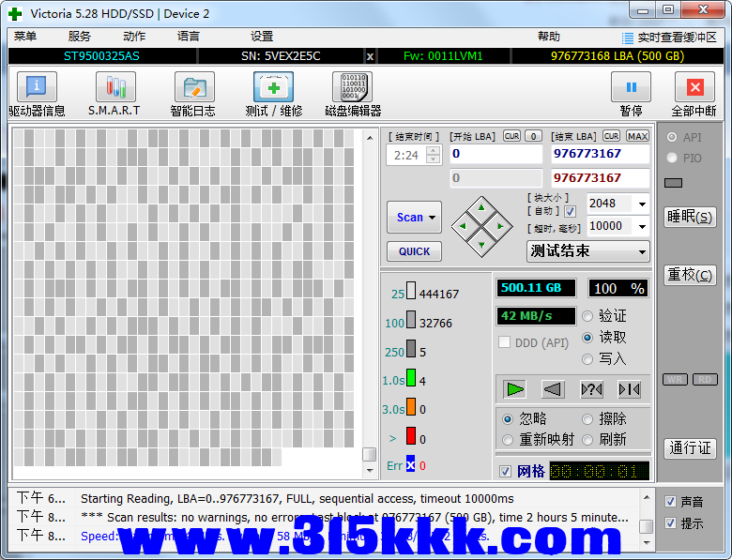
Task: Click the green plus icon in the title bar
Action: 15,14
